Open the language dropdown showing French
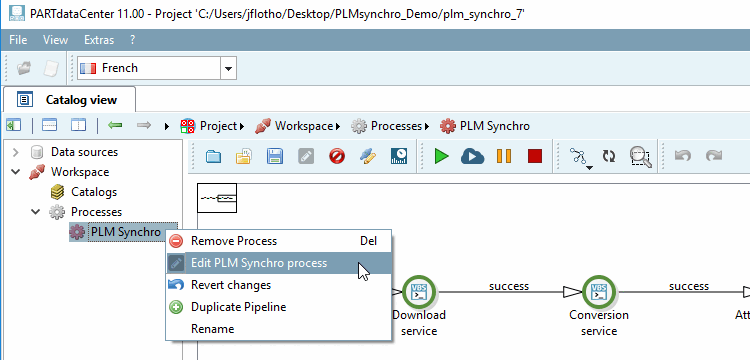The image size is (750, 360). click(228, 68)
